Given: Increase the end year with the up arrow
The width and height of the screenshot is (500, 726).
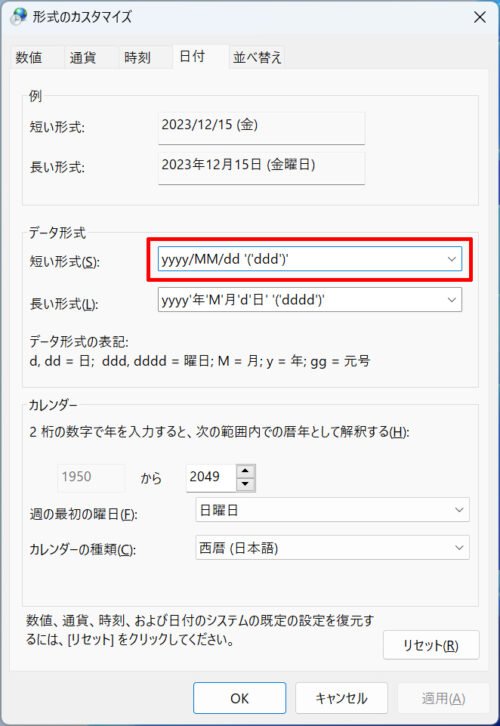Looking at the screenshot, I should pyautogui.click(x=245, y=471).
